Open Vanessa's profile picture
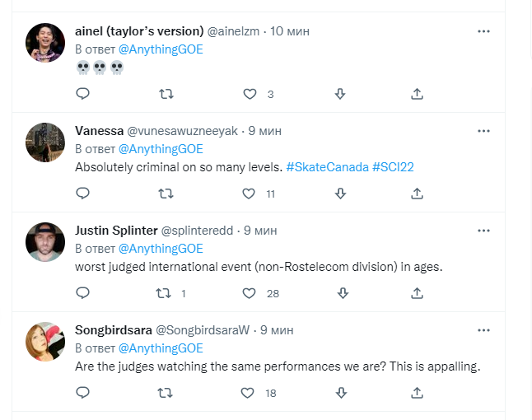Image resolution: width=532 pixels, height=420 pixels. (x=45, y=142)
